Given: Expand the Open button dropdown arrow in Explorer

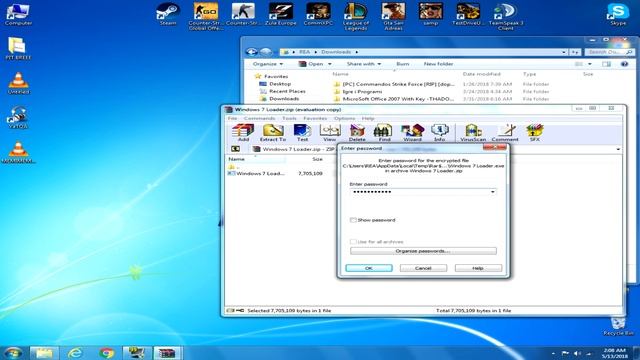Looking at the screenshot, I should pyautogui.click(x=330, y=64).
